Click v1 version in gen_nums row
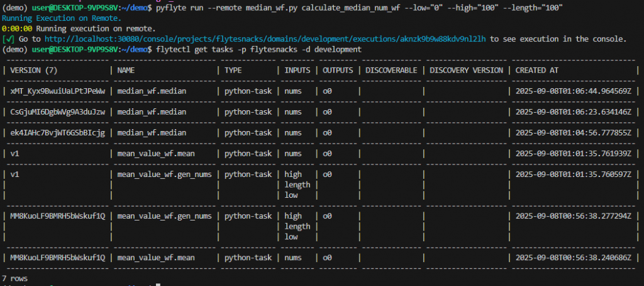644x286 pixels. (14, 174)
